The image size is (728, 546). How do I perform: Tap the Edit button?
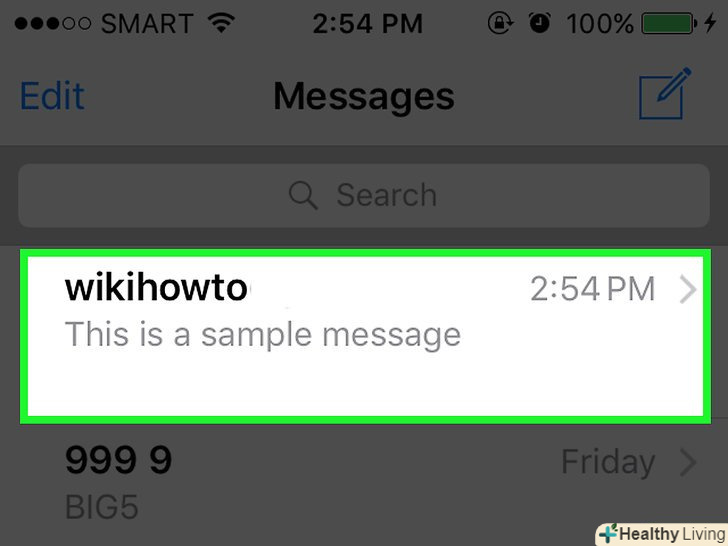pyautogui.click(x=52, y=96)
